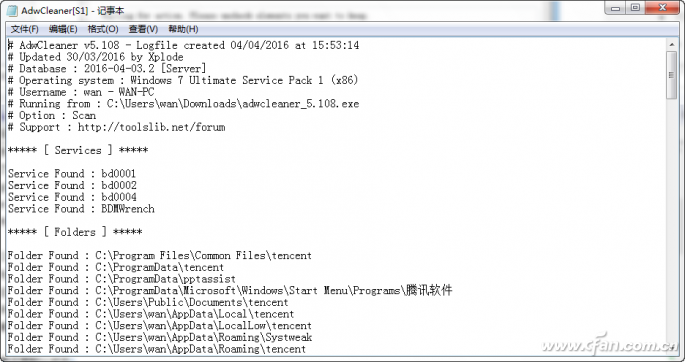Screen dimensions: 685x362
Task: Click the bd0001 service line
Action: tap(72, 174)
